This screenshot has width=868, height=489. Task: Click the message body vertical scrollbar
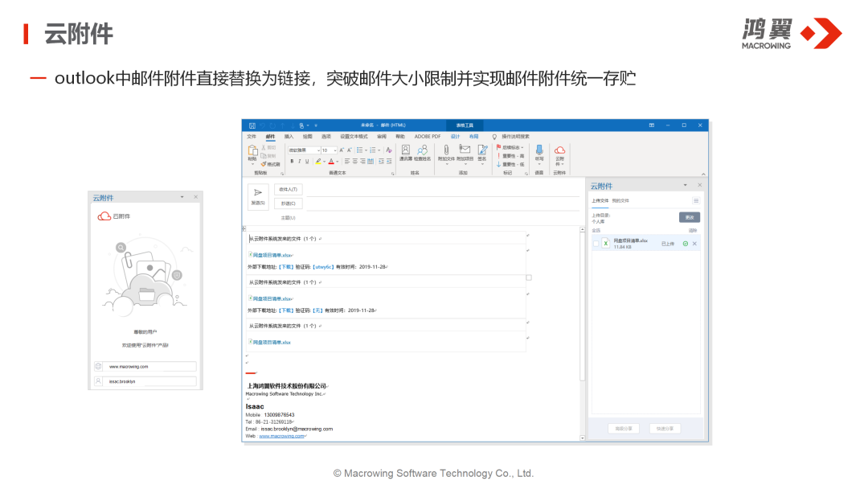click(583, 334)
